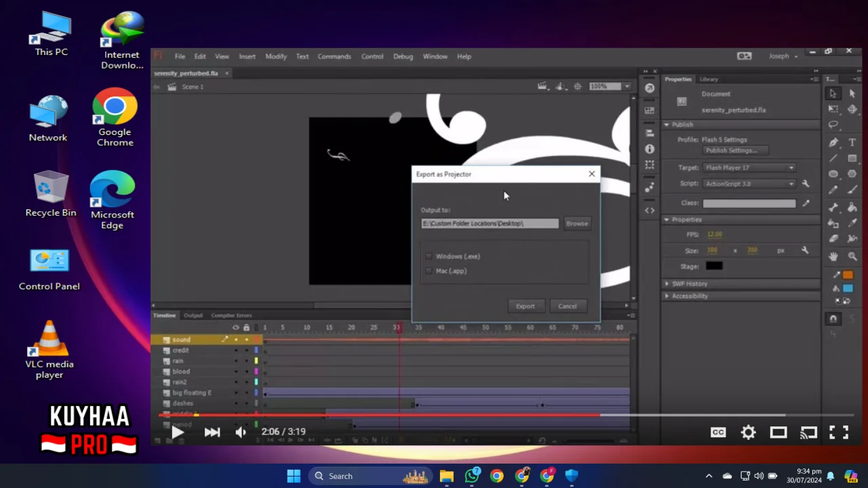Select the Eraser tool

click(x=833, y=239)
